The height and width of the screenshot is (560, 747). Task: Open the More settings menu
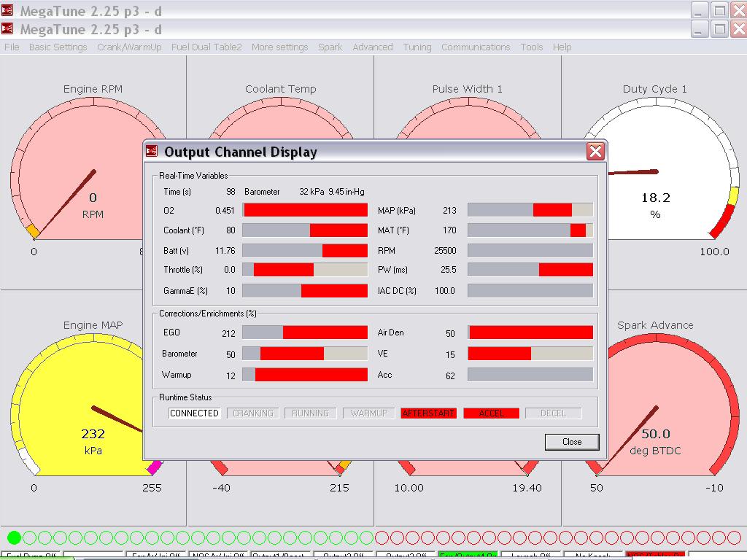pyautogui.click(x=279, y=47)
